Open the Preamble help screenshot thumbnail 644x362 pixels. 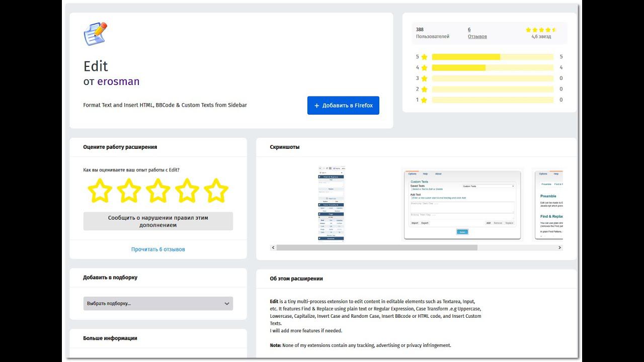(x=548, y=204)
